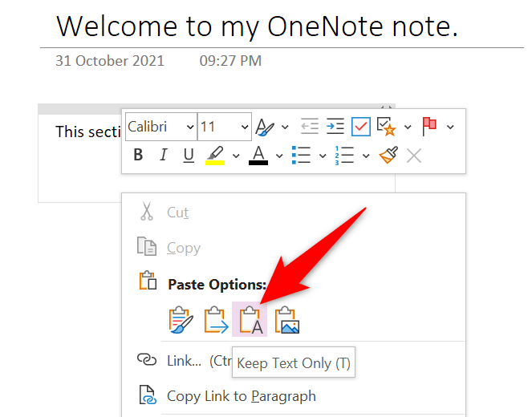532x417 pixels.
Task: Expand the Styles dropdown arrow
Action: [286, 128]
